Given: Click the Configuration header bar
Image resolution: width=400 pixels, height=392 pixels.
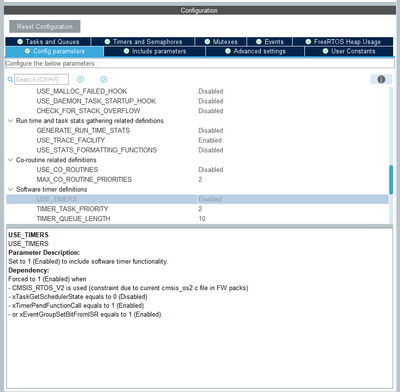Looking at the screenshot, I should click(200, 10).
